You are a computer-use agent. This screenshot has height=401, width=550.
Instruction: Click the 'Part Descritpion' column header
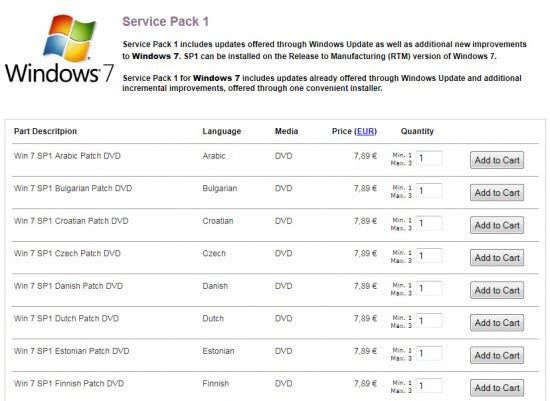pos(45,131)
